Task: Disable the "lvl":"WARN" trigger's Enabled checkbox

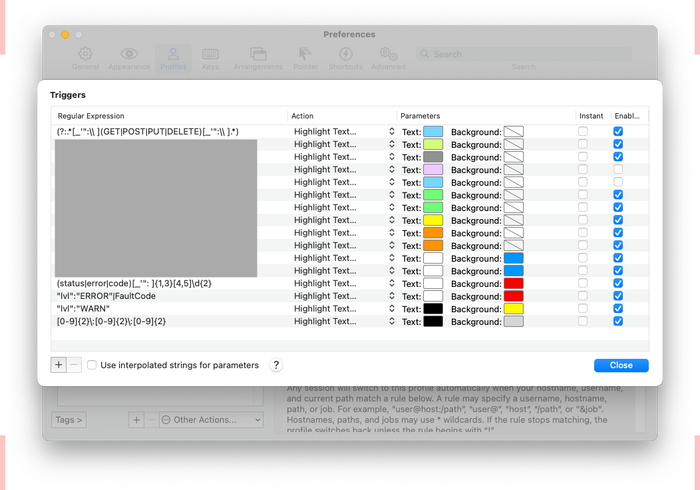Action: point(618,309)
